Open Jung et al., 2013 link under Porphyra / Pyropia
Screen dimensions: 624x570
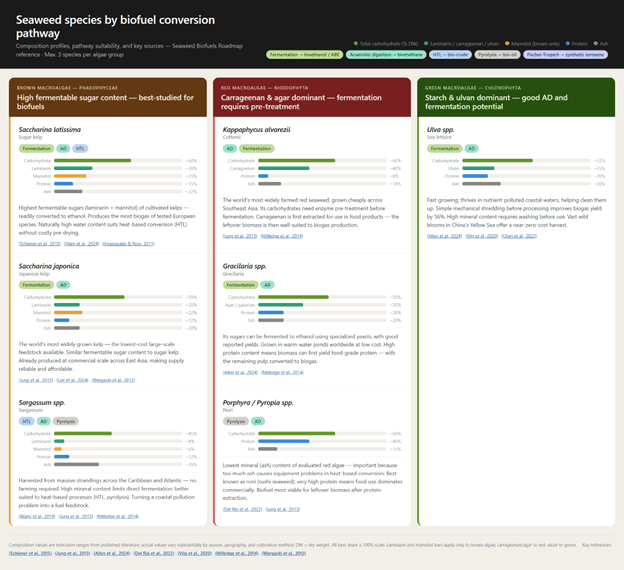tap(283, 509)
